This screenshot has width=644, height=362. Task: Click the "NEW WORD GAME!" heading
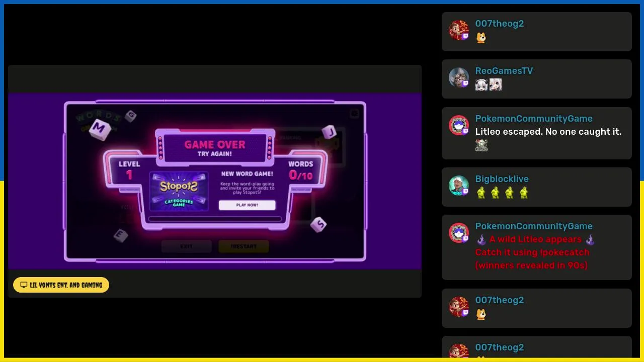tap(247, 174)
